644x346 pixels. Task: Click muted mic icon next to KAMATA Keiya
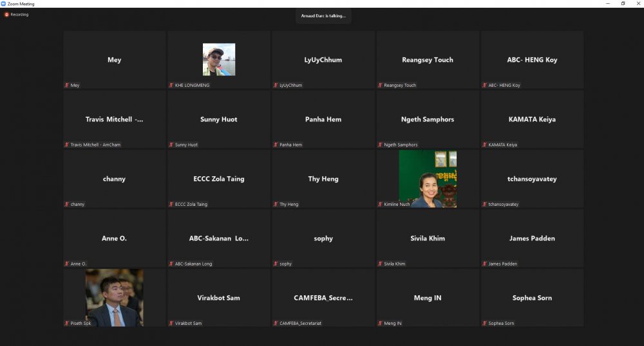pyautogui.click(x=484, y=145)
